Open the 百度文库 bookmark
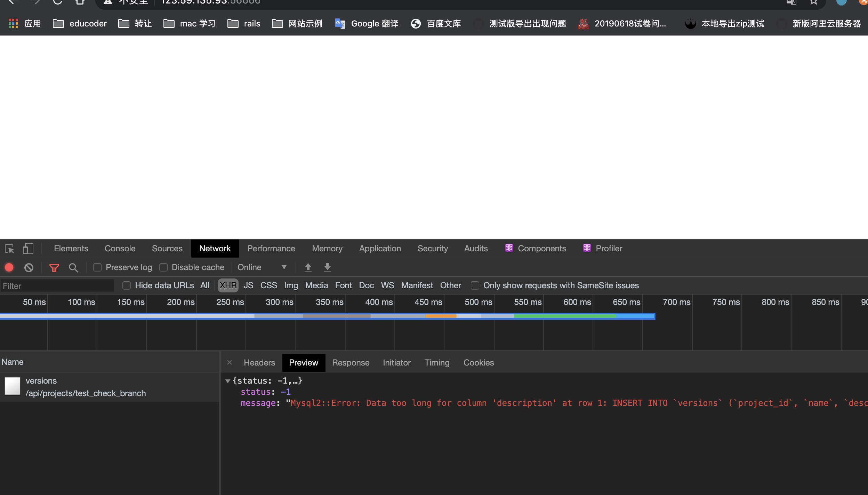This screenshot has height=495, width=868. click(x=436, y=23)
